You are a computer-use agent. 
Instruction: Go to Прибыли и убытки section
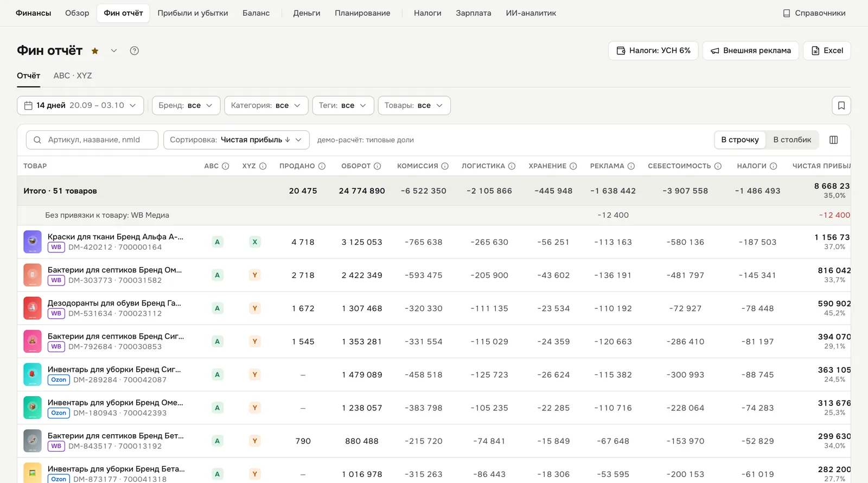(193, 13)
